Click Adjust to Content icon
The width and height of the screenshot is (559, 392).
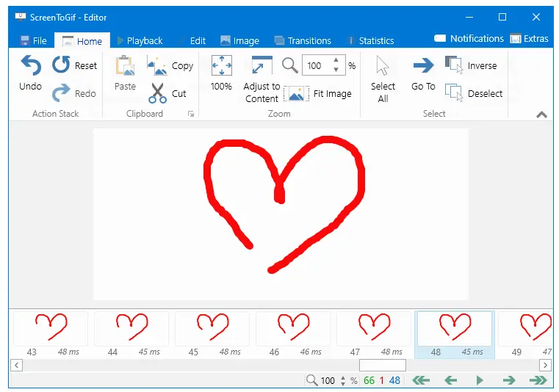tap(262, 65)
